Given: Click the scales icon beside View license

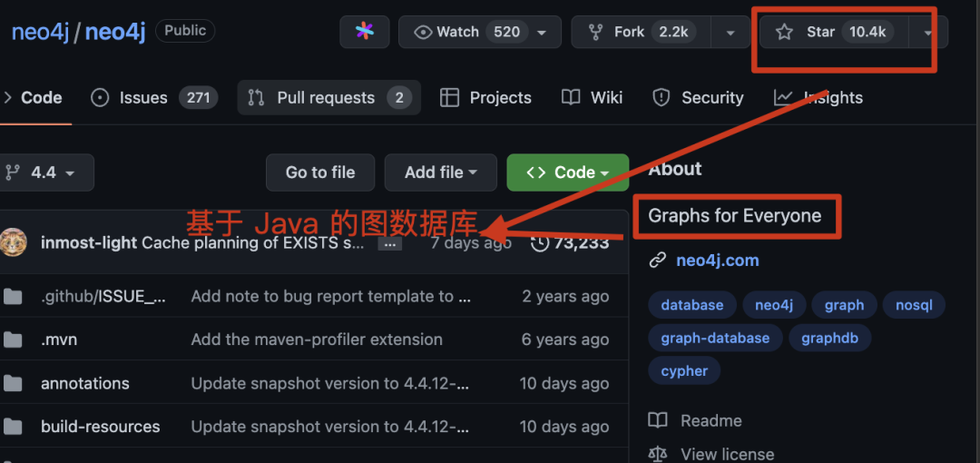Looking at the screenshot, I should tap(658, 454).
